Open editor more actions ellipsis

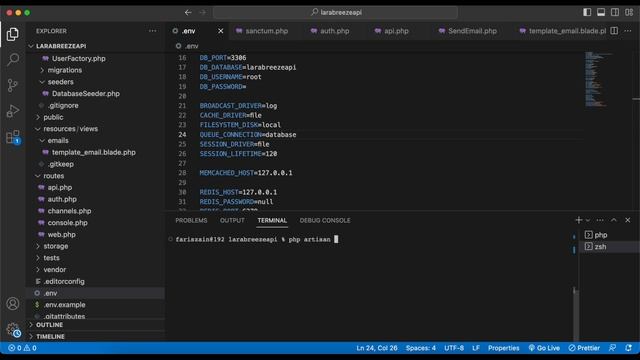[628, 31]
